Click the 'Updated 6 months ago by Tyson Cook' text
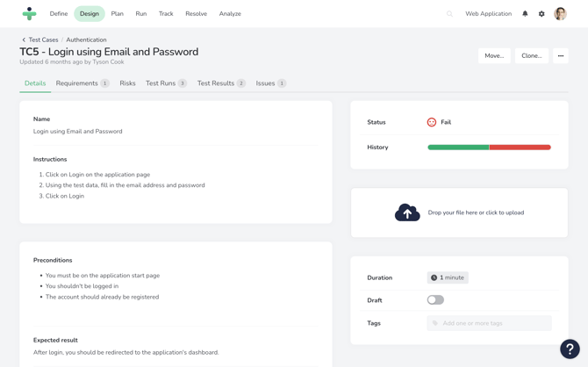The image size is (588, 367). 72,62
